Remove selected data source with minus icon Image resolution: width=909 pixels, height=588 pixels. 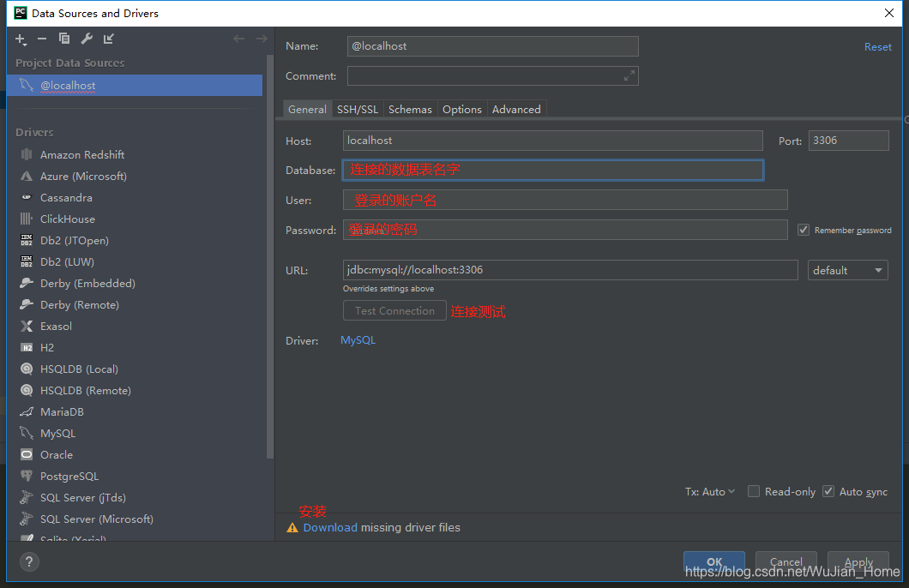coord(42,39)
